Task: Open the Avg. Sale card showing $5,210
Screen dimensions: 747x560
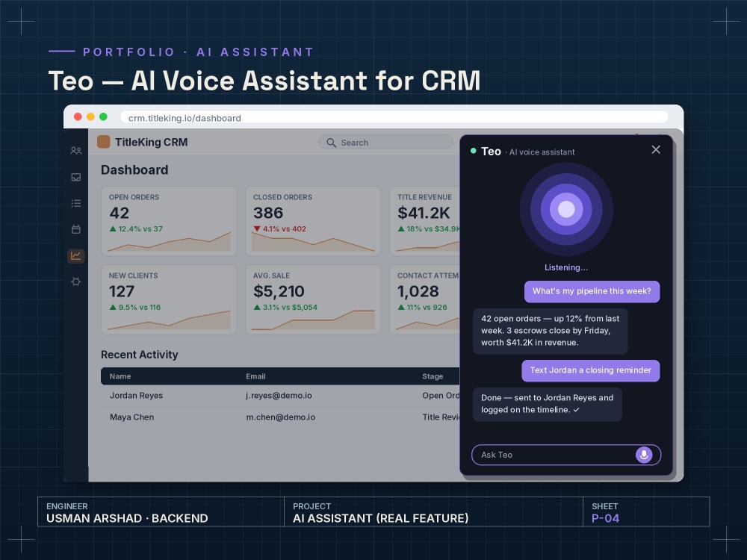Action: 313,299
